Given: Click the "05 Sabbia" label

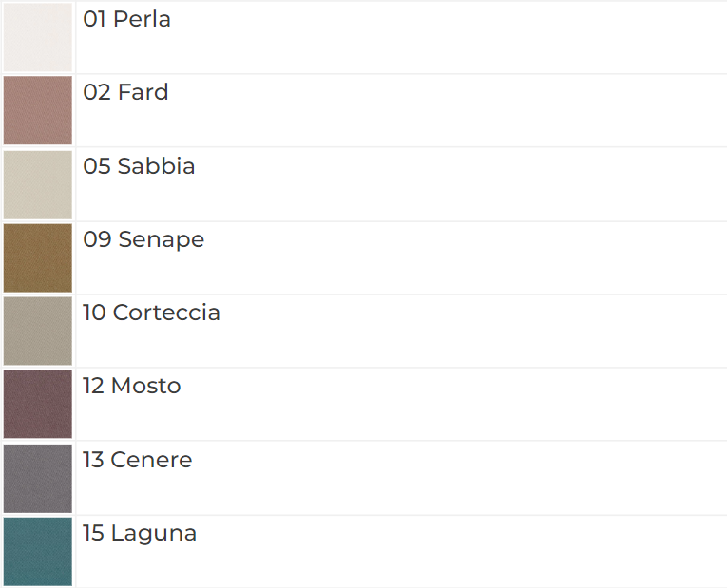Looking at the screenshot, I should coord(139,166).
